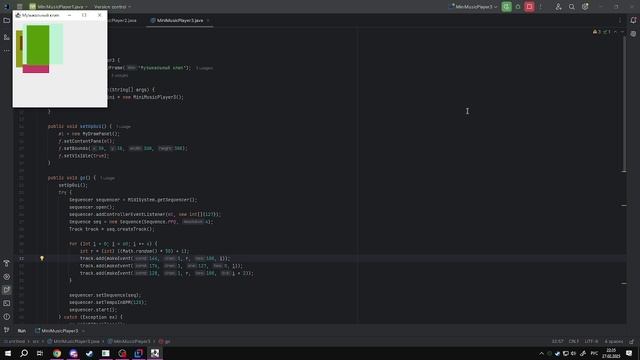
Task: Open the Windows notification center
Action: pos(629,353)
